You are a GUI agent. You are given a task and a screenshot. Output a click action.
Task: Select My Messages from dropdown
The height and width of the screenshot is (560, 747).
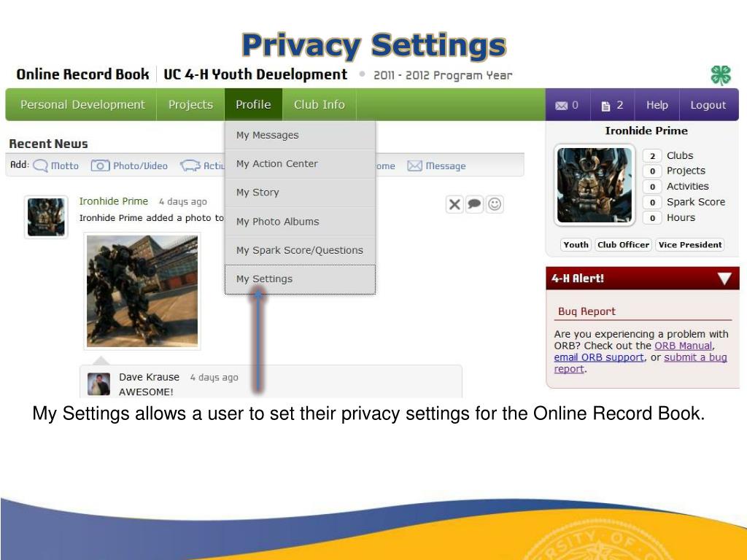300,135
